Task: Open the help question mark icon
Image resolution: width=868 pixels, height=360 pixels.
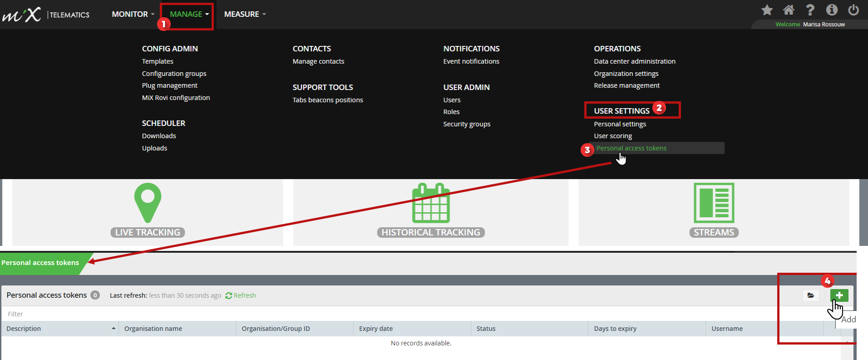Action: (810, 10)
